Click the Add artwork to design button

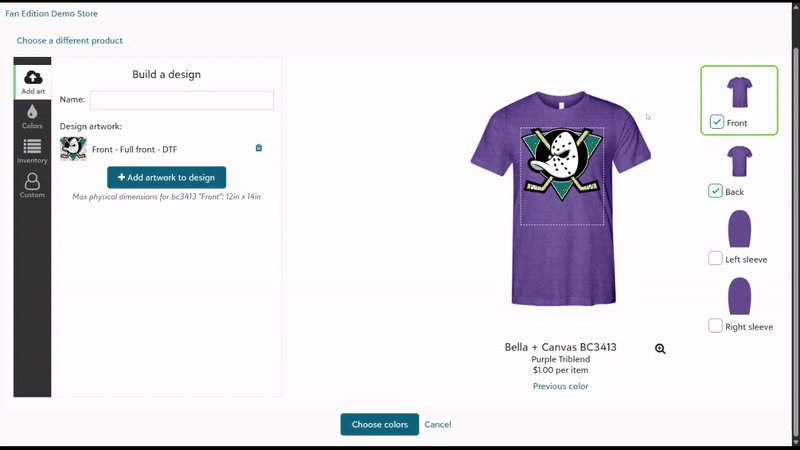167,177
